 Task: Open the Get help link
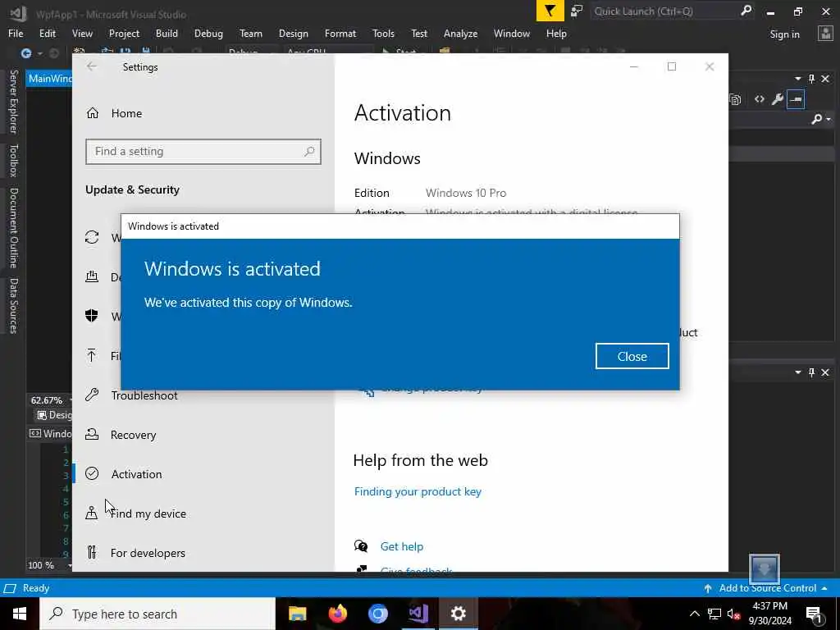(x=402, y=546)
